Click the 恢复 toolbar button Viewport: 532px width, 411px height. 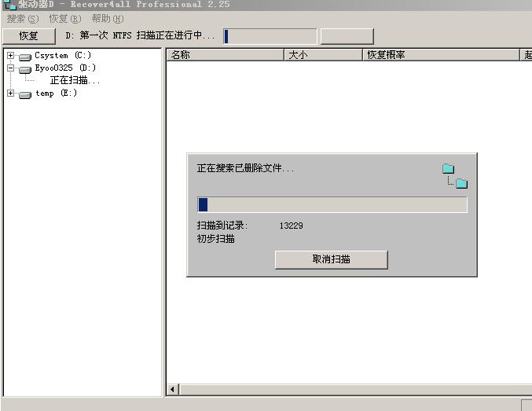pyautogui.click(x=28, y=36)
